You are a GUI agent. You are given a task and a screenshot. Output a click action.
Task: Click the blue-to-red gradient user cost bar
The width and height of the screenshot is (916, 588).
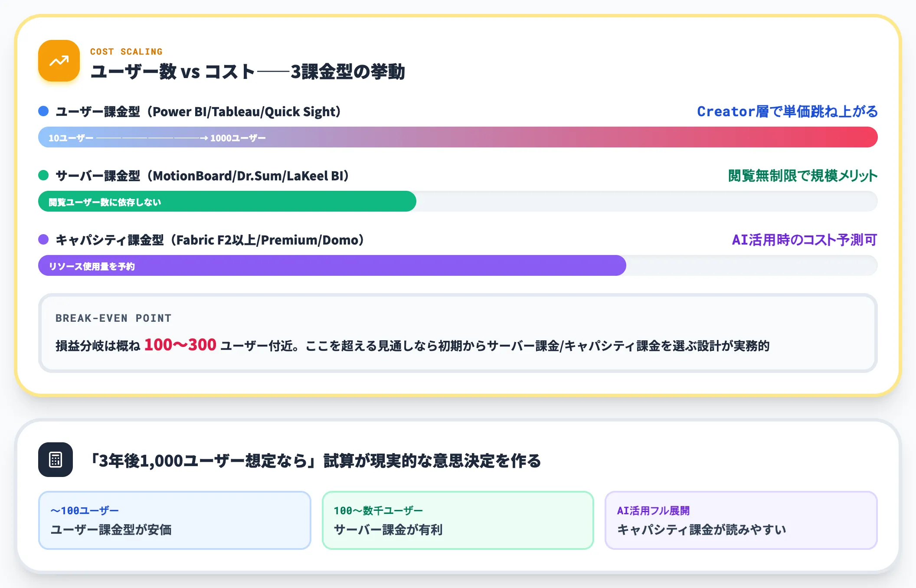click(x=458, y=137)
